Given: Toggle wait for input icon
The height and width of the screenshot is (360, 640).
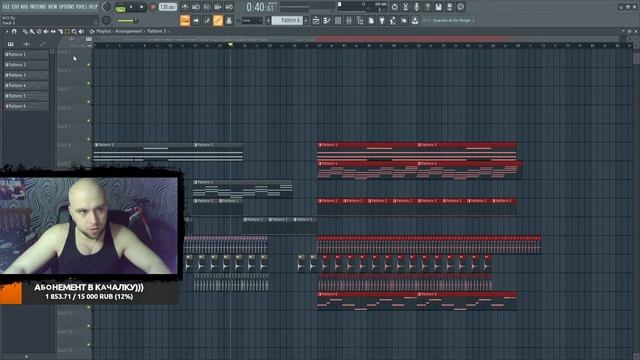Looking at the screenshot, I should 196,7.
